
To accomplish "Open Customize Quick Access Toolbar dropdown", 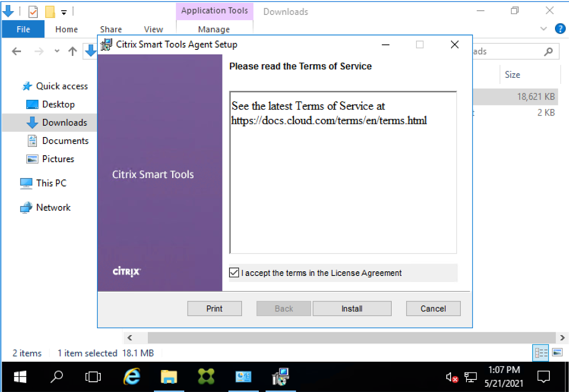I will tap(64, 12).
